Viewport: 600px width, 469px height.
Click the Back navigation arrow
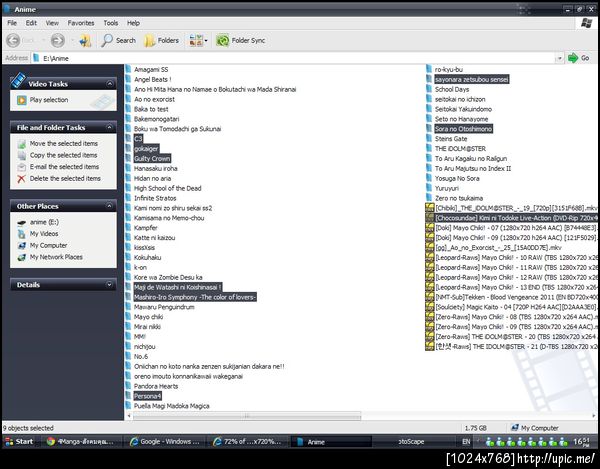(14, 40)
